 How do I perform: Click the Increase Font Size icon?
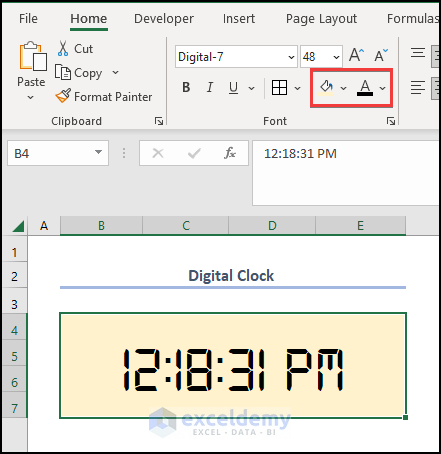[x=356, y=55]
